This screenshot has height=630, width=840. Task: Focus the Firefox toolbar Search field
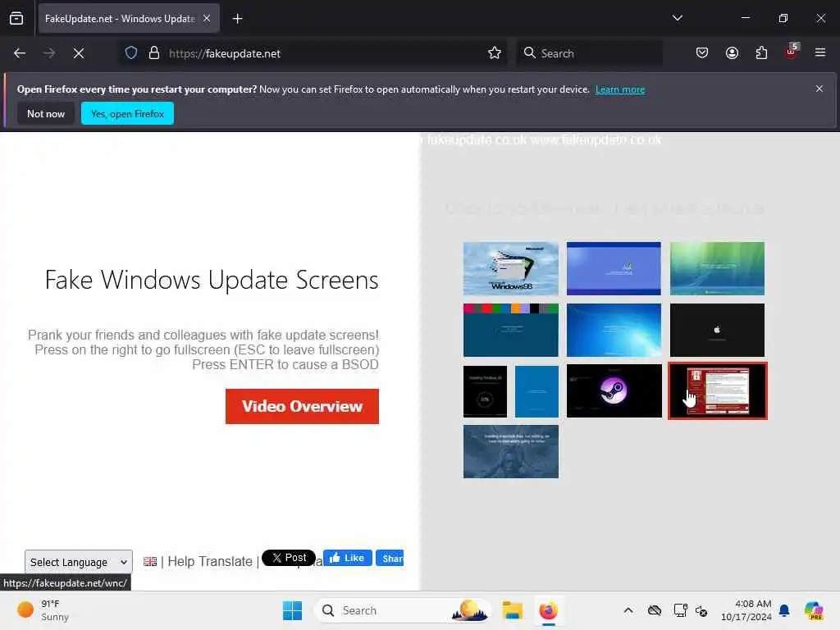589,53
